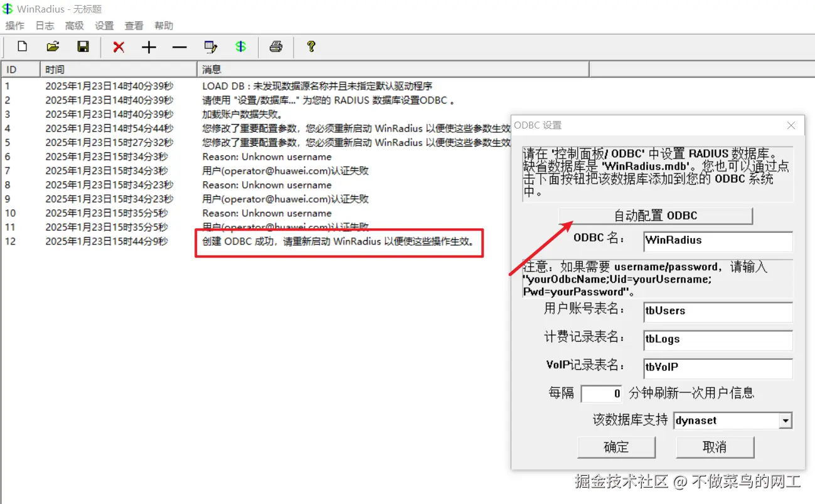Open the 高级 menu

(75, 26)
